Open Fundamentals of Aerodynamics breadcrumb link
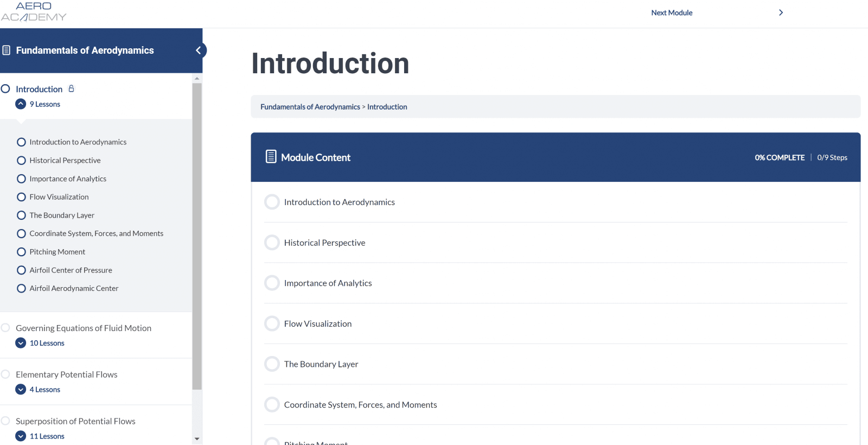868x445 pixels. 310,107
